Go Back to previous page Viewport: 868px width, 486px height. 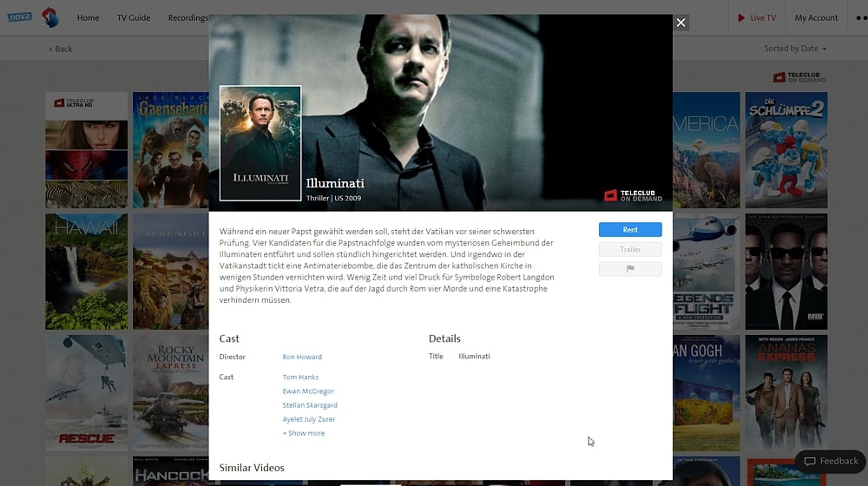point(61,49)
